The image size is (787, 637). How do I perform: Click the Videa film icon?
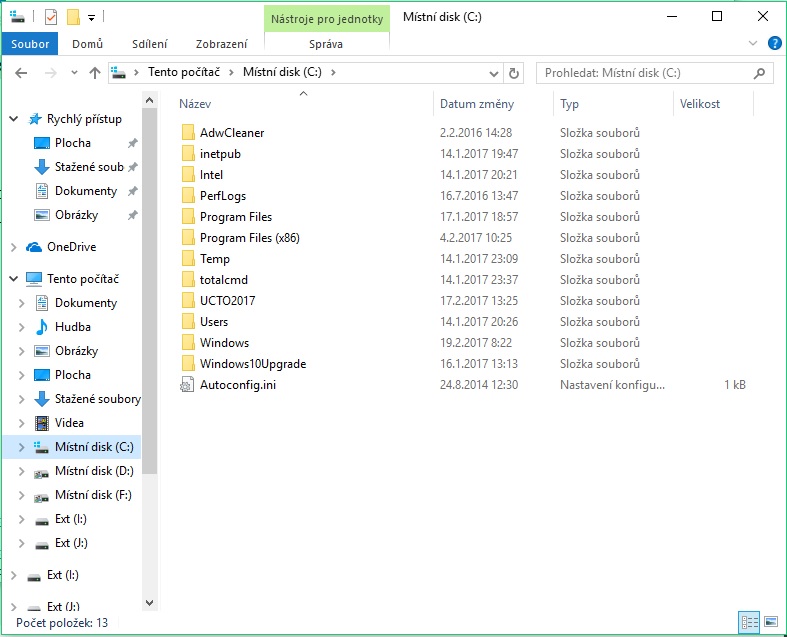pos(42,423)
